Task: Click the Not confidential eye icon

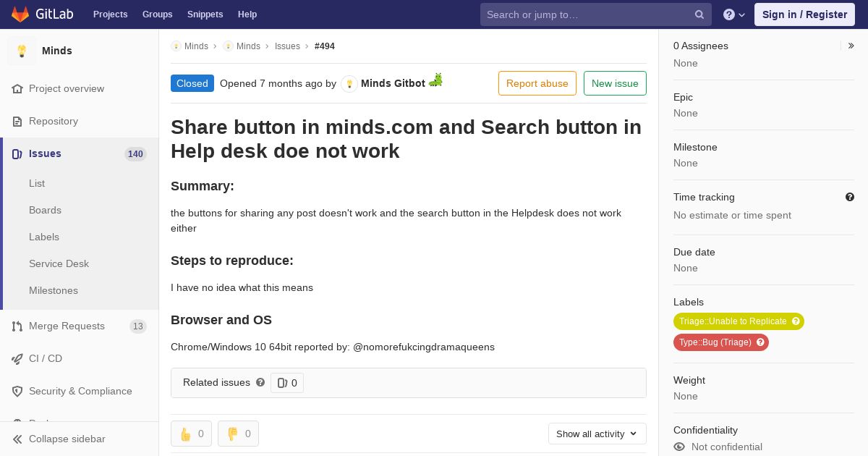Action: (679, 447)
